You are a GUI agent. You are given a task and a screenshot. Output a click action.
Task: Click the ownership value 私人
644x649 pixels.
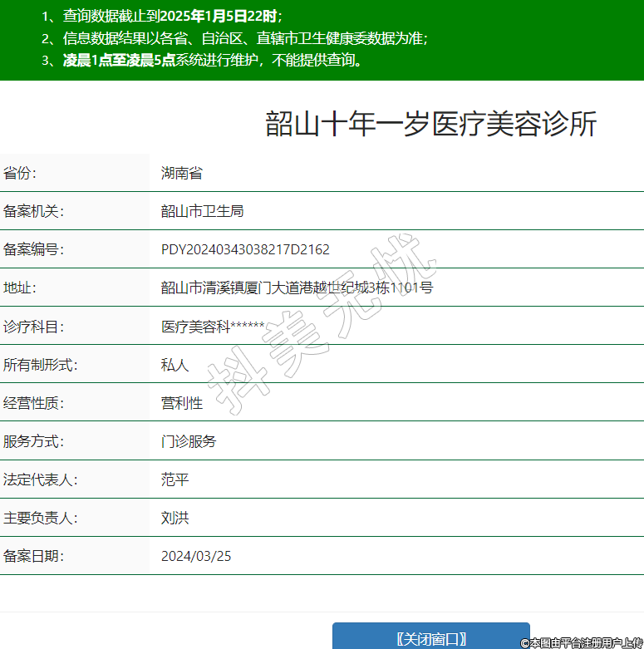175,365
